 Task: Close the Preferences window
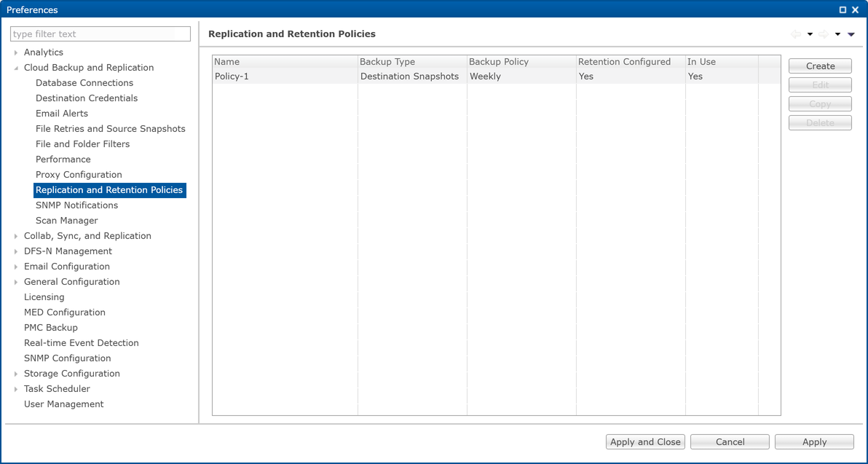pyautogui.click(x=856, y=10)
